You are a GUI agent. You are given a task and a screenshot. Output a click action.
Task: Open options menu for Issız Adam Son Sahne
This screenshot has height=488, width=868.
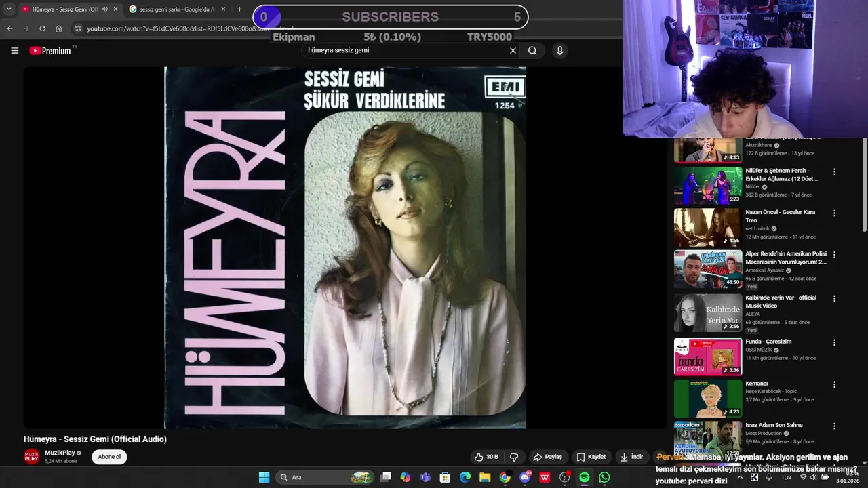pos(834,426)
